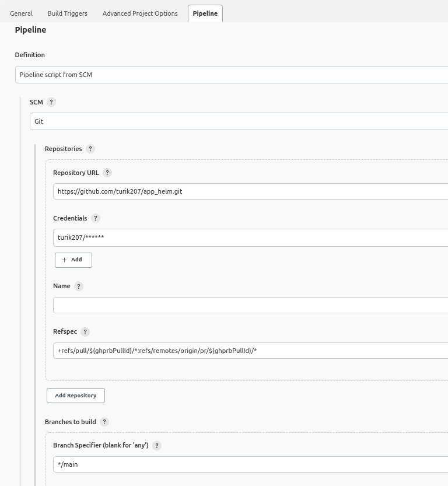Image resolution: width=448 pixels, height=486 pixels.
Task: Click the Repositories help icon
Action: pos(90,149)
